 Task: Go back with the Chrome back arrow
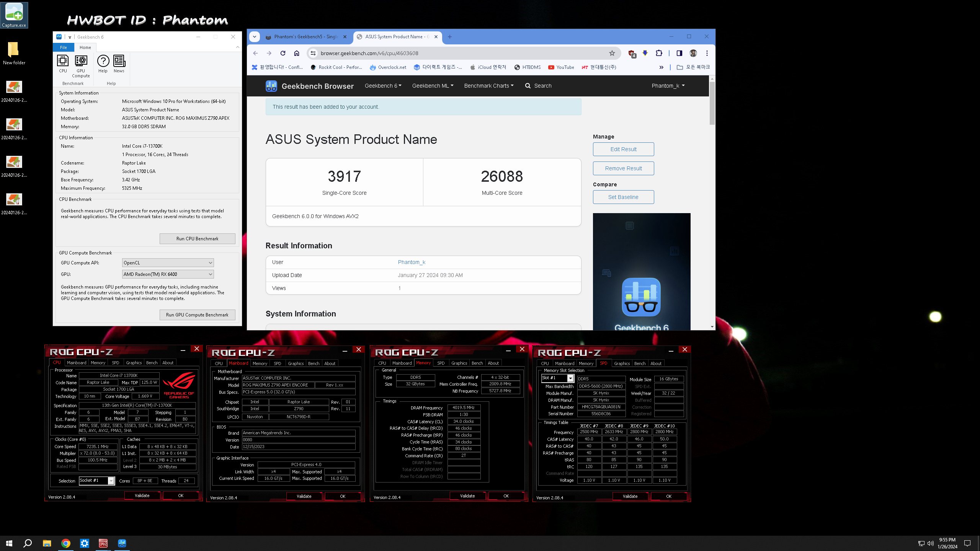coord(255,53)
